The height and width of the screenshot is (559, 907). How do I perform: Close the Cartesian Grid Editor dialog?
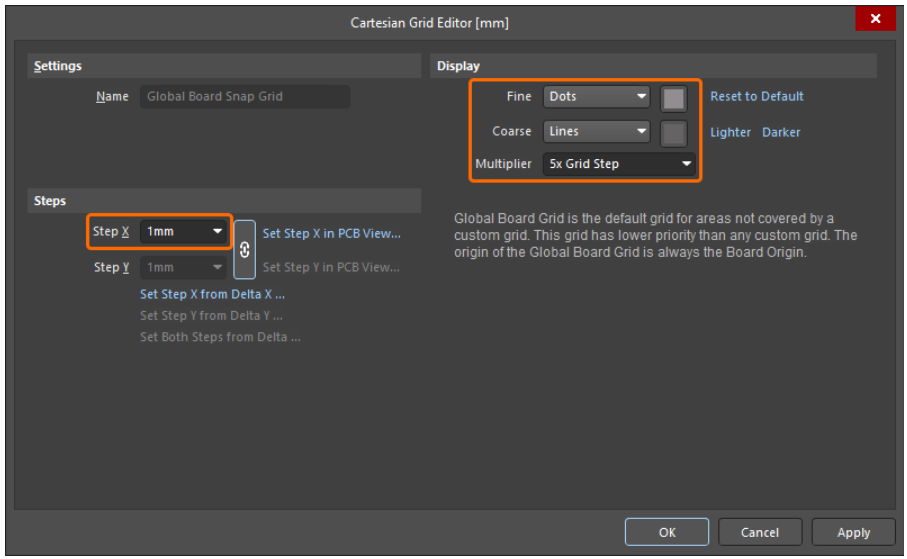(x=875, y=19)
